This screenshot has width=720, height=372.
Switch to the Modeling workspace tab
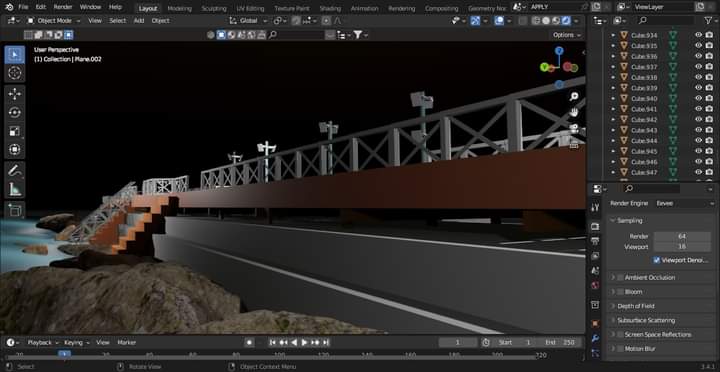tap(180, 8)
